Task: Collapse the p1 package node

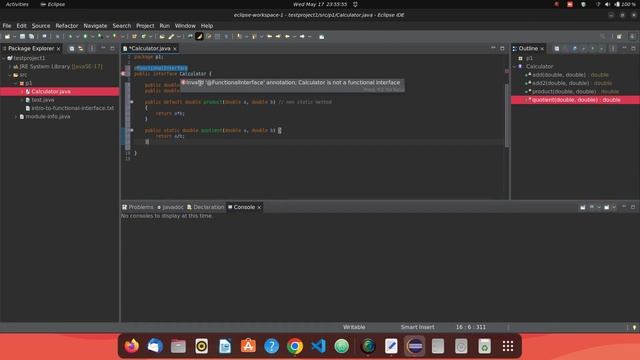Action: coord(16,83)
